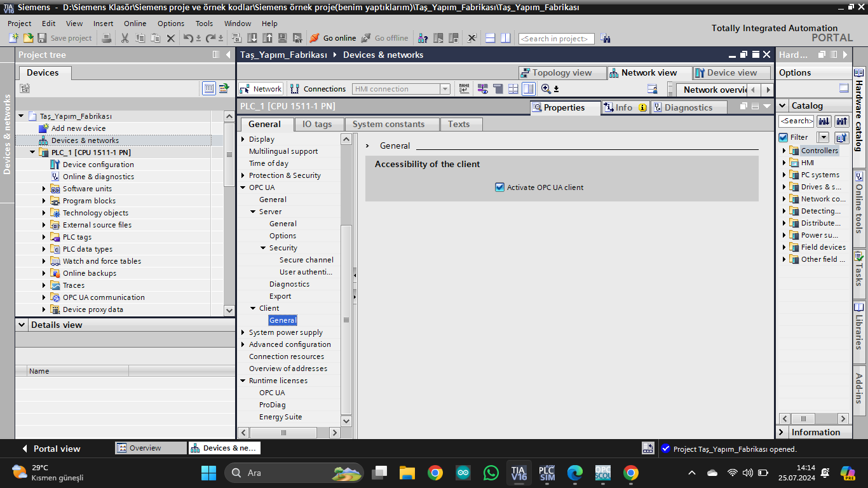Viewport: 868px width, 488px height.
Task: Click the zoom magnifier in network toolbar
Action: point(546,89)
